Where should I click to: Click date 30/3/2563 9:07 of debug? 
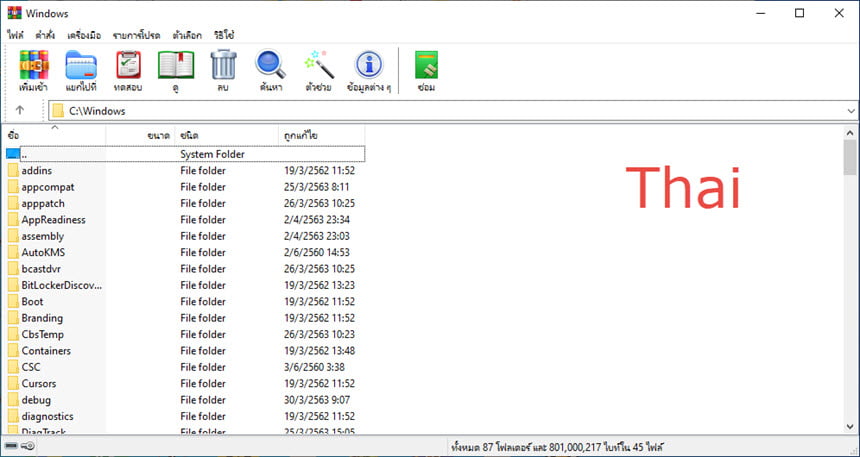pyautogui.click(x=317, y=400)
